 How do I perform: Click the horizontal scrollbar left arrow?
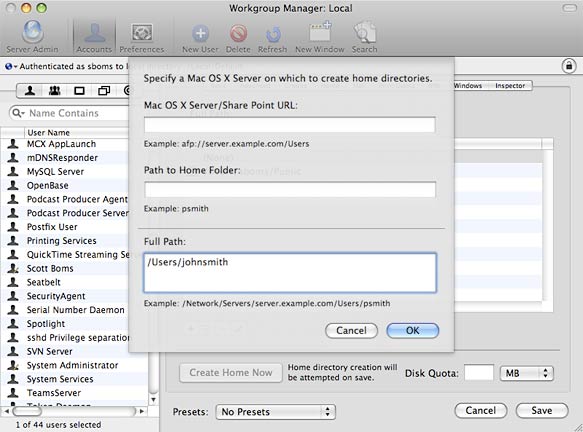coord(6,411)
